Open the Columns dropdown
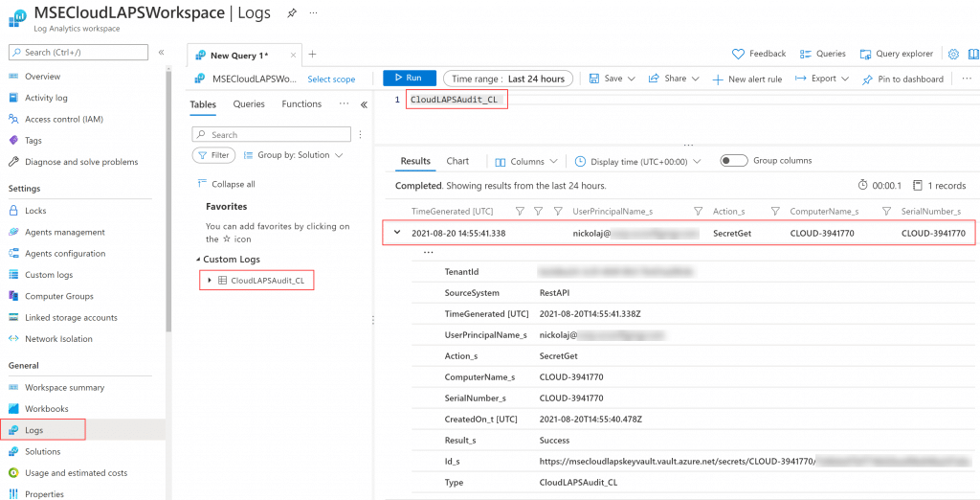This screenshot has width=980, height=500. (x=525, y=162)
